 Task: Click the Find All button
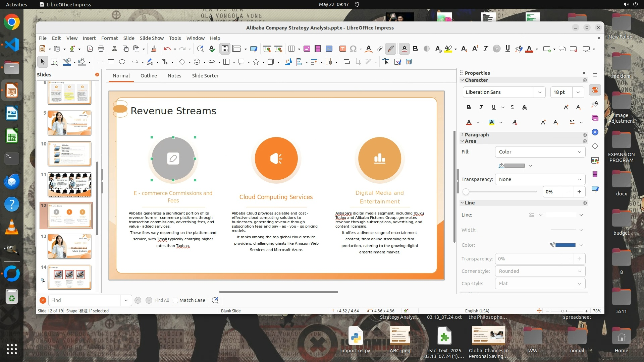point(162,300)
